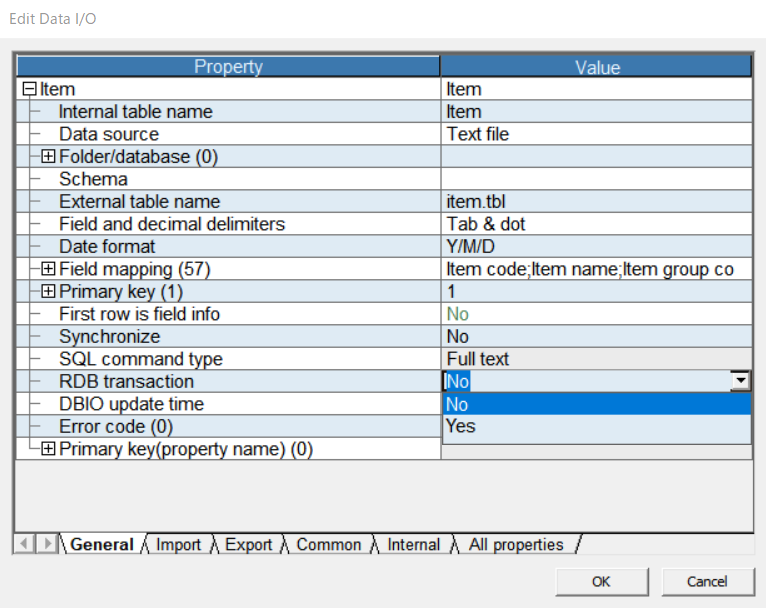Switch to the Import tab

click(178, 545)
